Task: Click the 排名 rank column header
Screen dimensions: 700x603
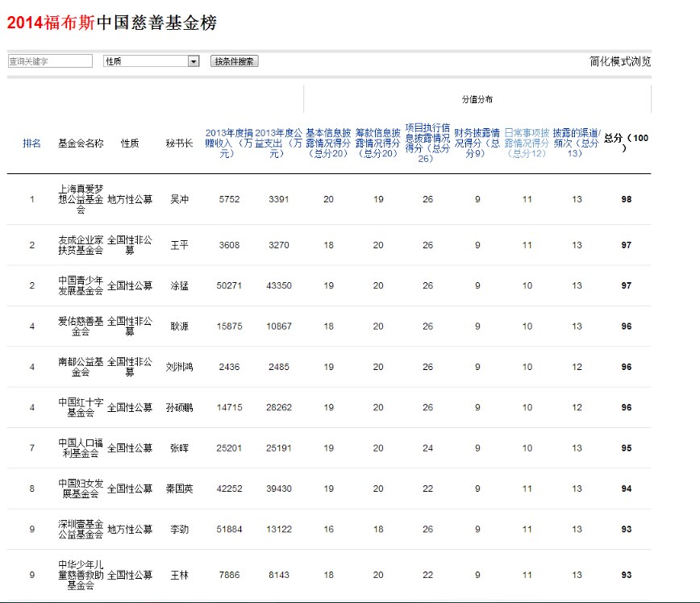Action: click(x=31, y=143)
